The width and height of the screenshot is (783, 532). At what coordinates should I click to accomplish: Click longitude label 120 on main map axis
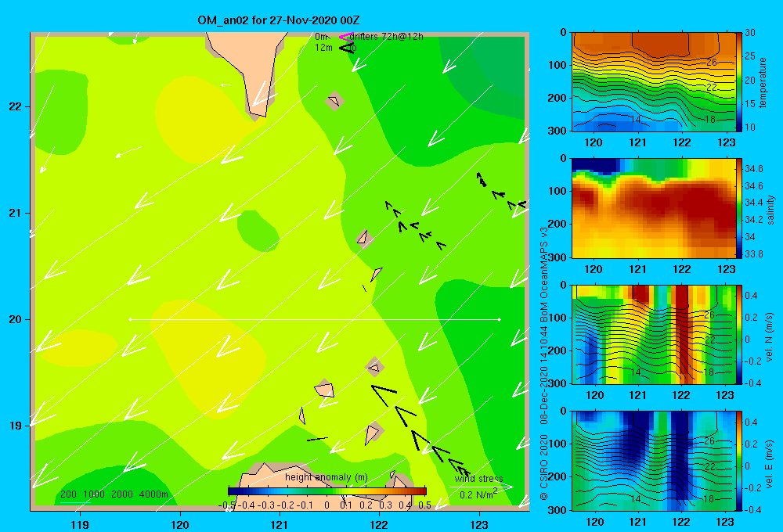pos(180,524)
